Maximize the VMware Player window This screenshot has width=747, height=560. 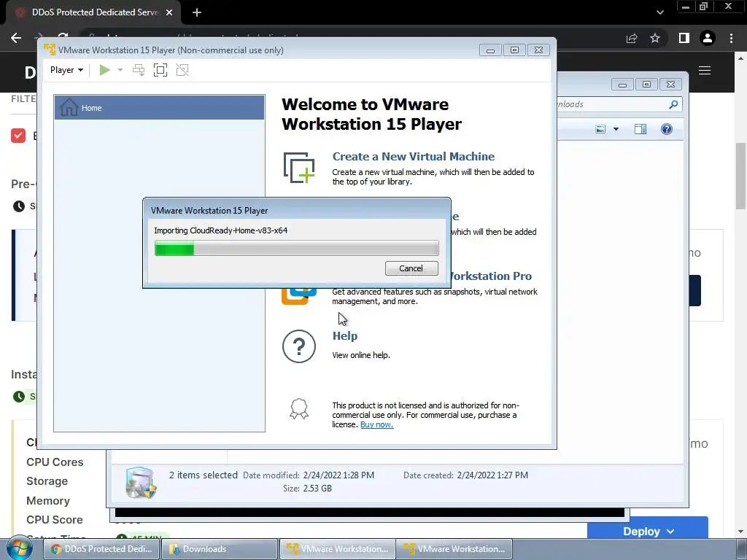coord(514,50)
